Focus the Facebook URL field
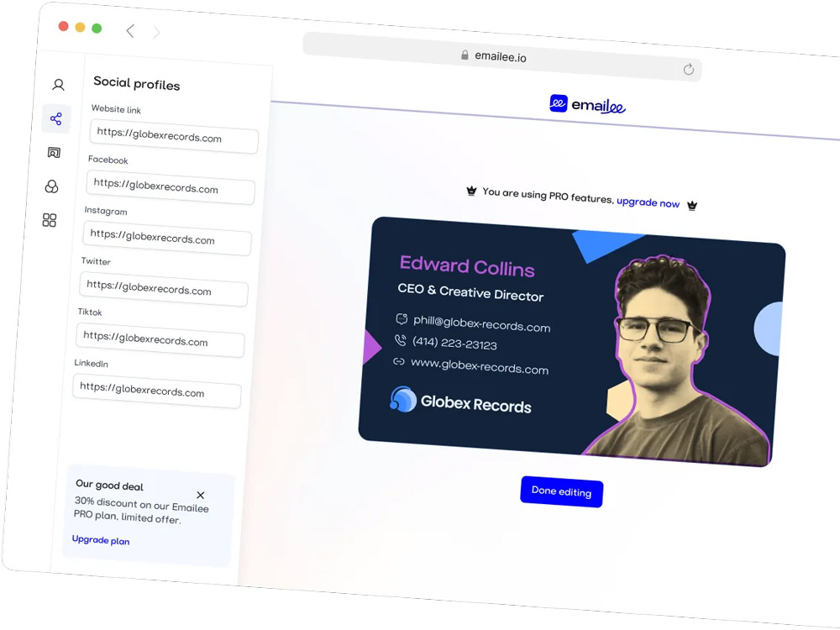The height and width of the screenshot is (630, 840). pos(171,187)
